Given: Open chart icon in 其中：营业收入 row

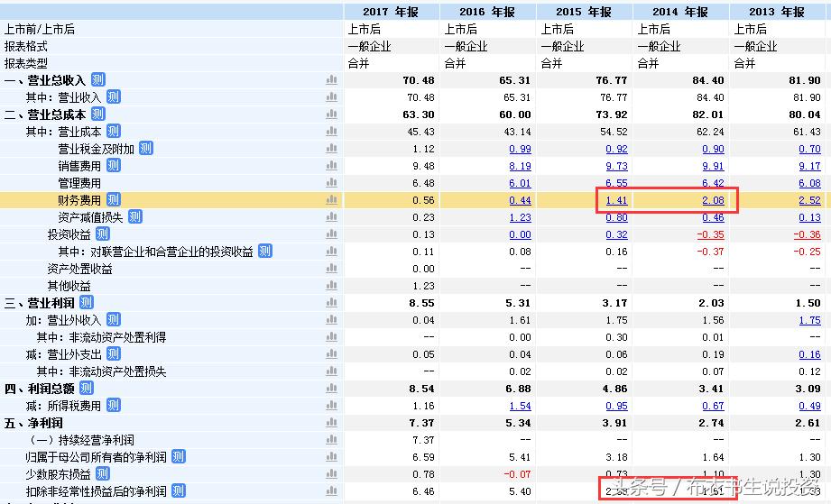Looking at the screenshot, I should (x=331, y=96).
